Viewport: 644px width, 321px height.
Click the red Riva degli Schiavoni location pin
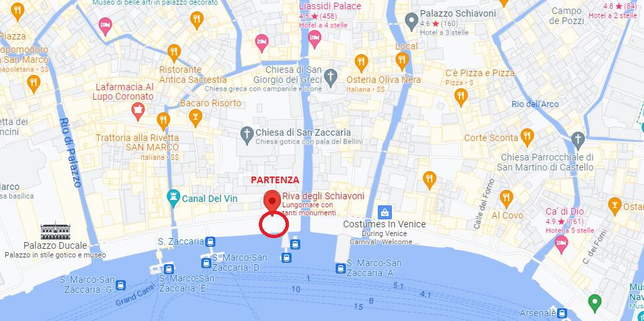(x=272, y=202)
